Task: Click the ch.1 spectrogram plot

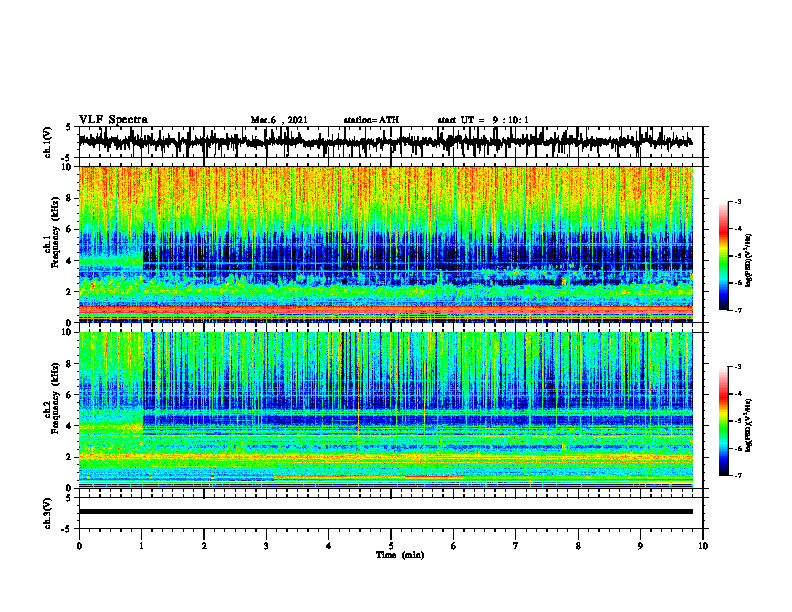Action: (x=385, y=244)
